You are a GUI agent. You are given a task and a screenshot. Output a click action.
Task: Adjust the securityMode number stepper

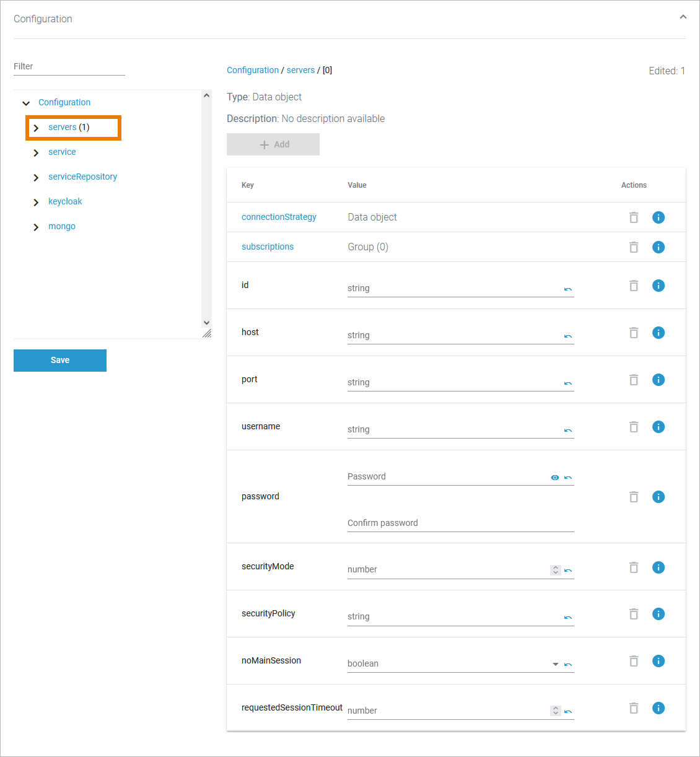coord(555,570)
